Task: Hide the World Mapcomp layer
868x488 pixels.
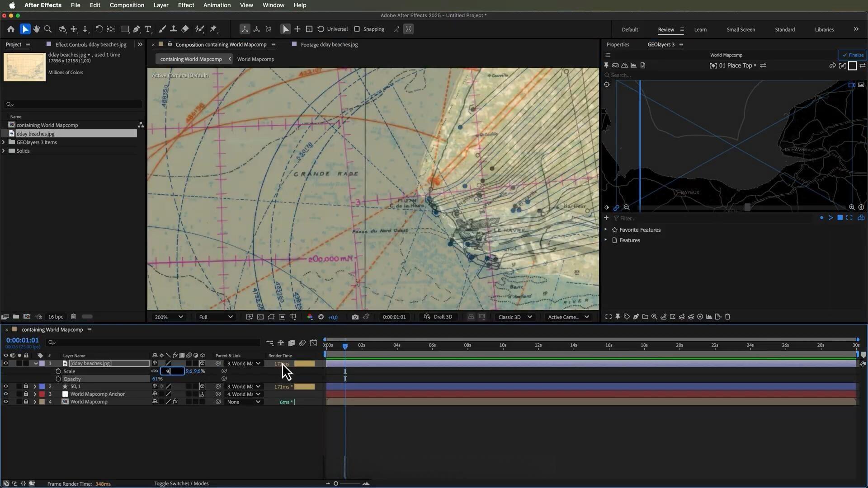Action: 5,402
